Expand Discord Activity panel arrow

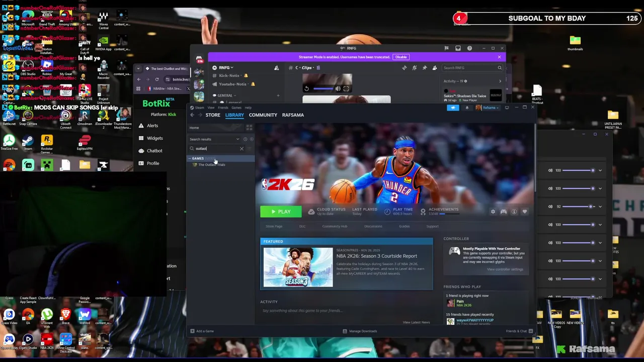tap(500, 81)
